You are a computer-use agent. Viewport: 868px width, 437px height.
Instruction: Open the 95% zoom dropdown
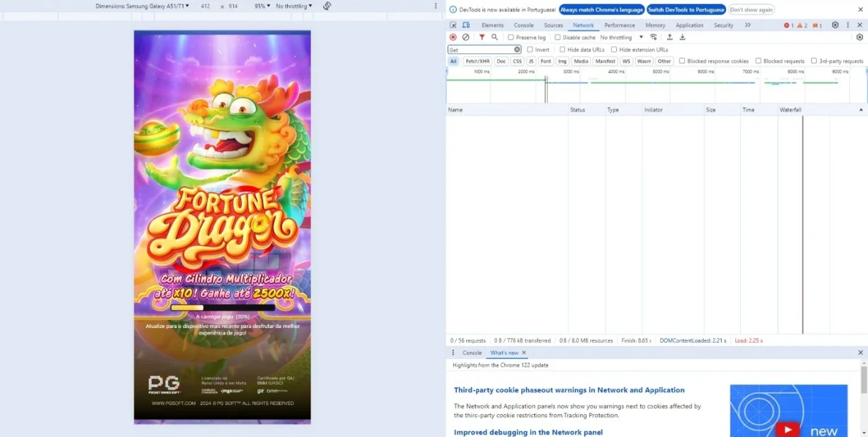pyautogui.click(x=262, y=6)
